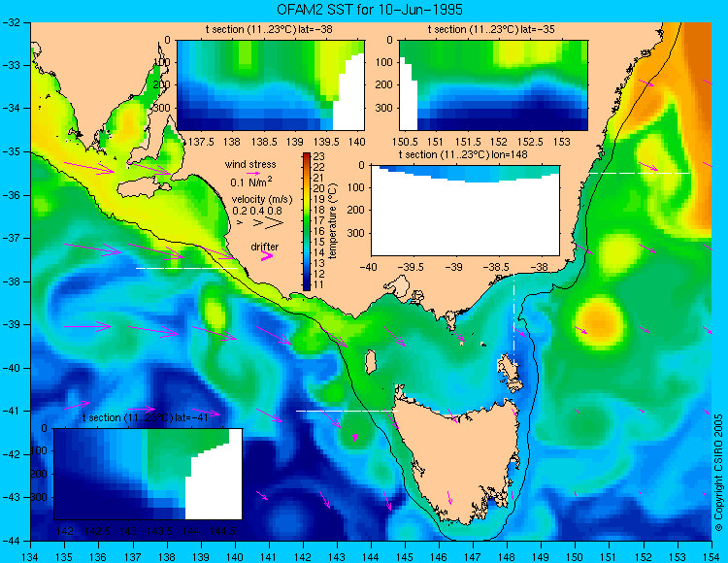Click the title 'OFAM2 SST for 10-Jun-1995'
The height and width of the screenshot is (563, 728).
[x=370, y=10]
